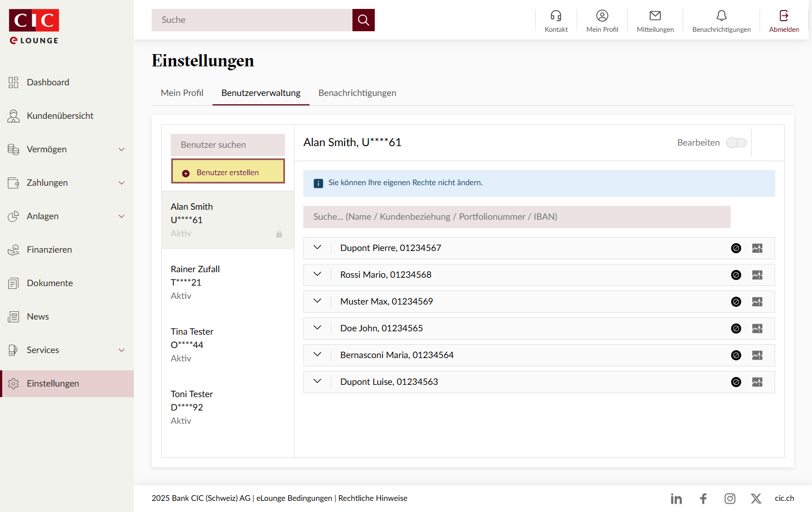Click the blocked icon for Rossi Mario
Screen dimensions: 812x512
click(736, 275)
